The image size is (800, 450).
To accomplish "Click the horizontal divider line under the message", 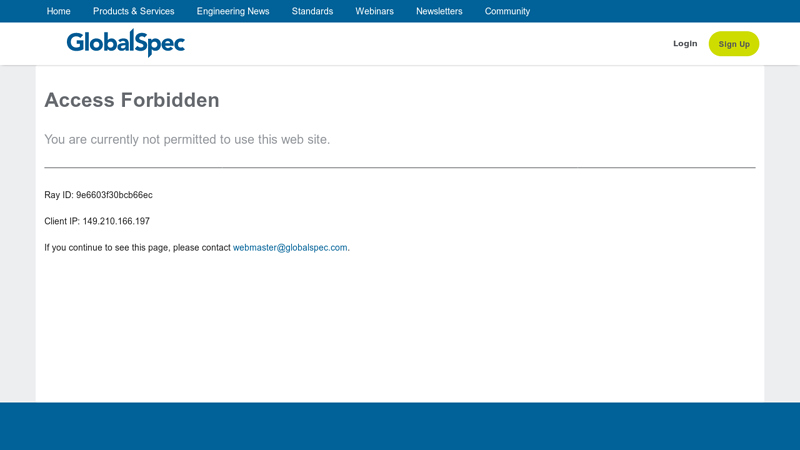I will point(400,167).
